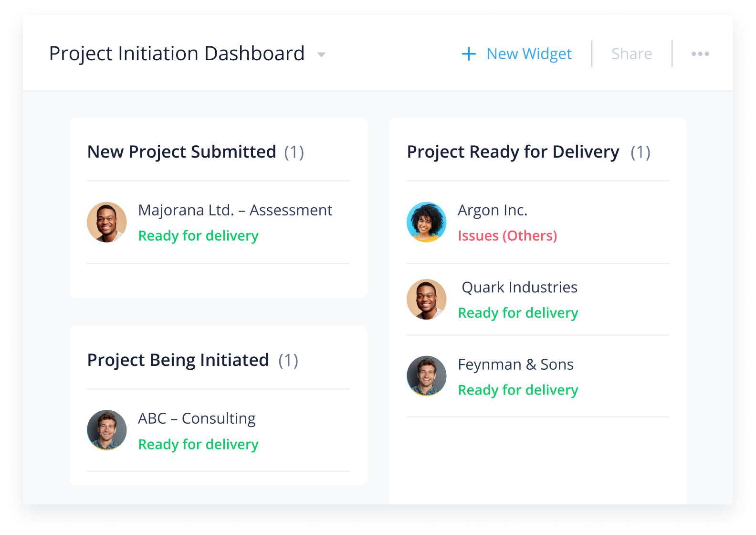Open the three-dots more options menu
Viewport: 756px width, 535px height.
tap(700, 54)
